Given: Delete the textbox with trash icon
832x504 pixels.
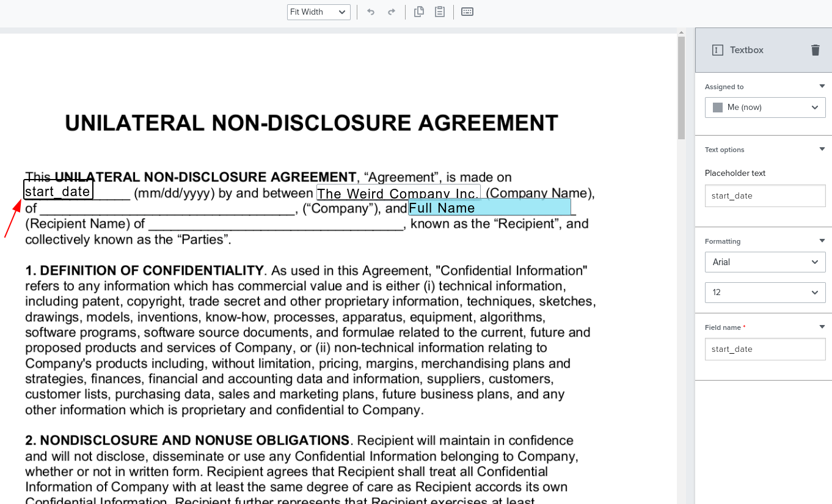Looking at the screenshot, I should click(816, 50).
